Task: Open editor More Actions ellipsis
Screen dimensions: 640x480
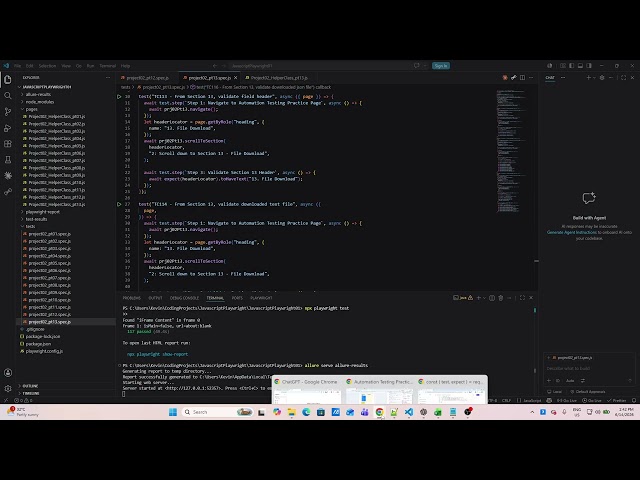Action: [x=531, y=78]
